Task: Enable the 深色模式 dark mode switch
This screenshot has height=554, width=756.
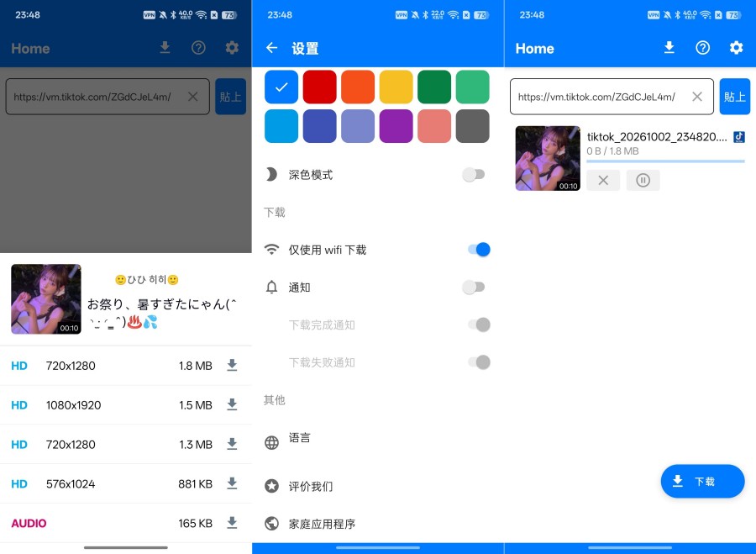Action: click(x=474, y=174)
